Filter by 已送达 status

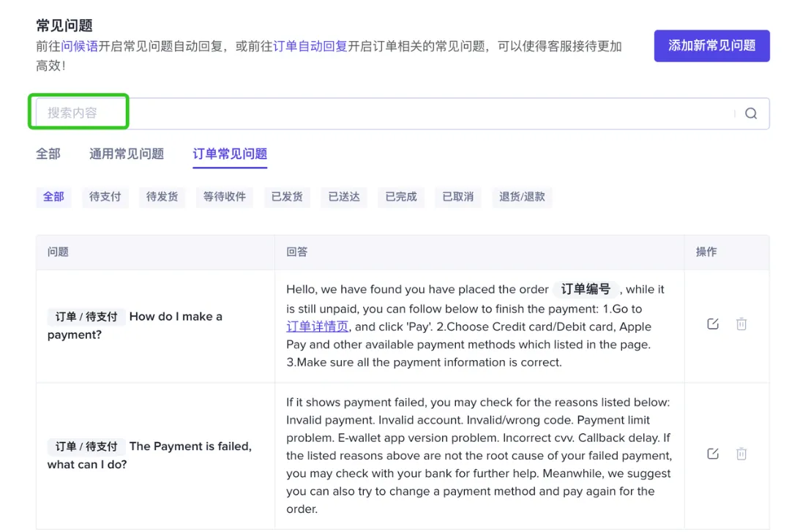(x=344, y=197)
